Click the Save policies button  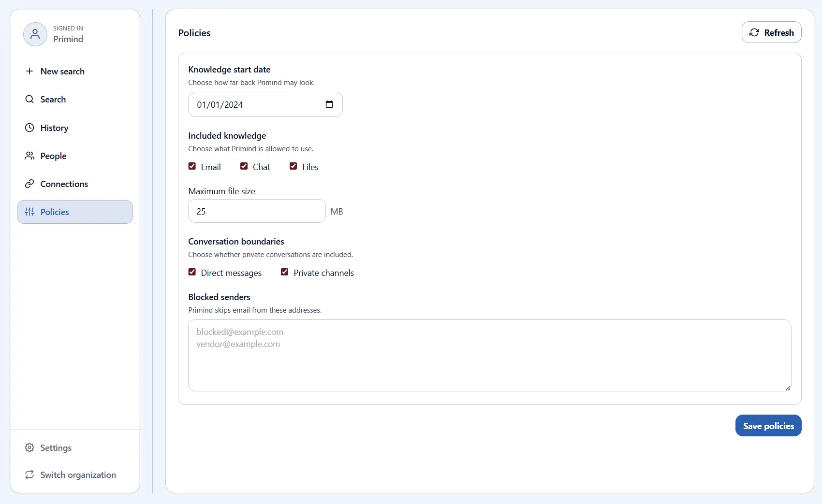(x=768, y=426)
